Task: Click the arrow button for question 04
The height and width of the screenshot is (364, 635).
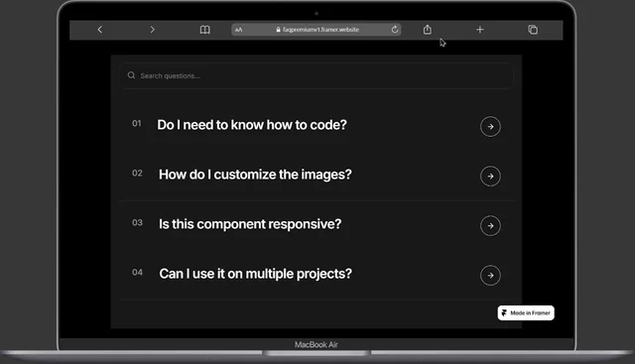Action: tap(490, 276)
